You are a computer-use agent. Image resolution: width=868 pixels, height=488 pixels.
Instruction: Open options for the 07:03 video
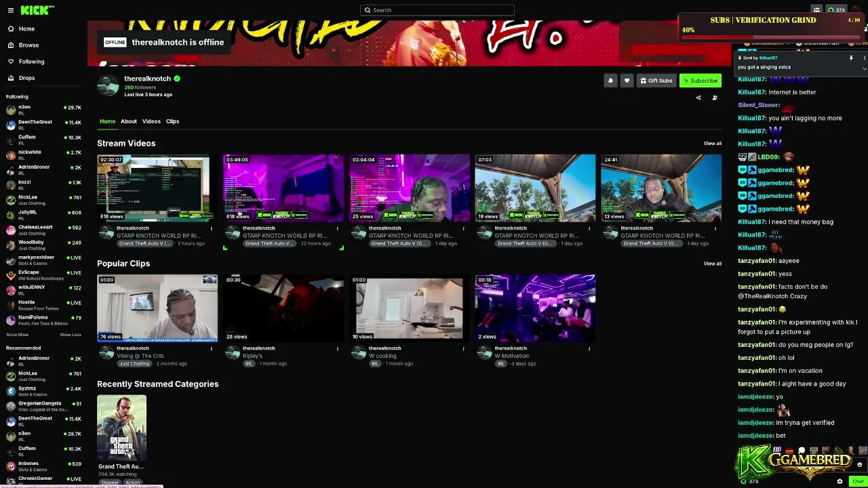pyautogui.click(x=589, y=228)
